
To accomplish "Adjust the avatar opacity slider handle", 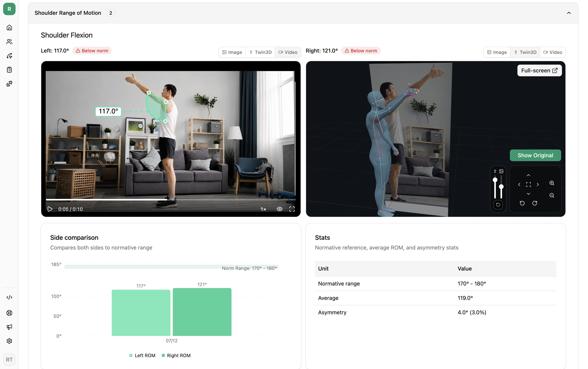I will [x=495, y=180].
